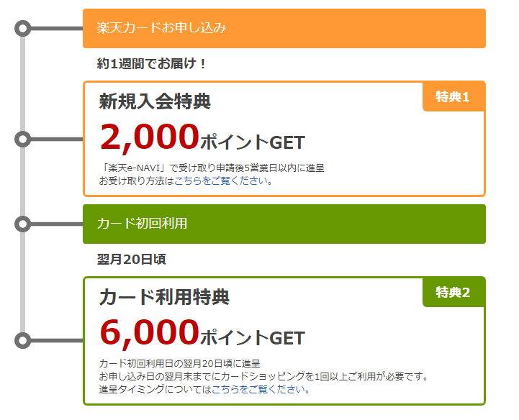Click the カード利用特典 heading

click(x=164, y=296)
